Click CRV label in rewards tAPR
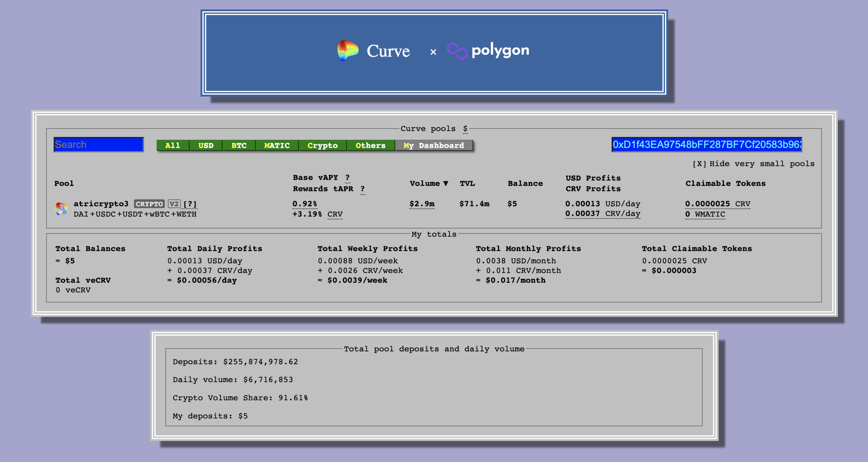The image size is (868, 462). [x=335, y=214]
